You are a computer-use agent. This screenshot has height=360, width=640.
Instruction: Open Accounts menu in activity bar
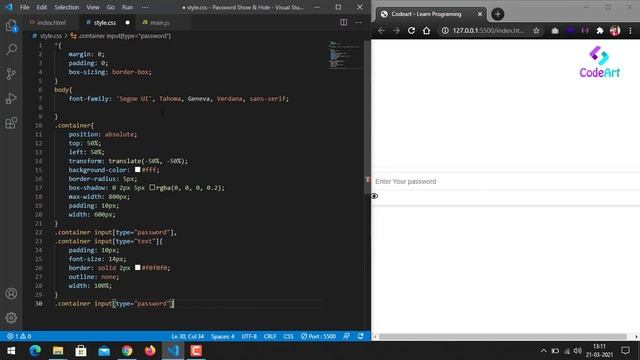[x=11, y=293]
